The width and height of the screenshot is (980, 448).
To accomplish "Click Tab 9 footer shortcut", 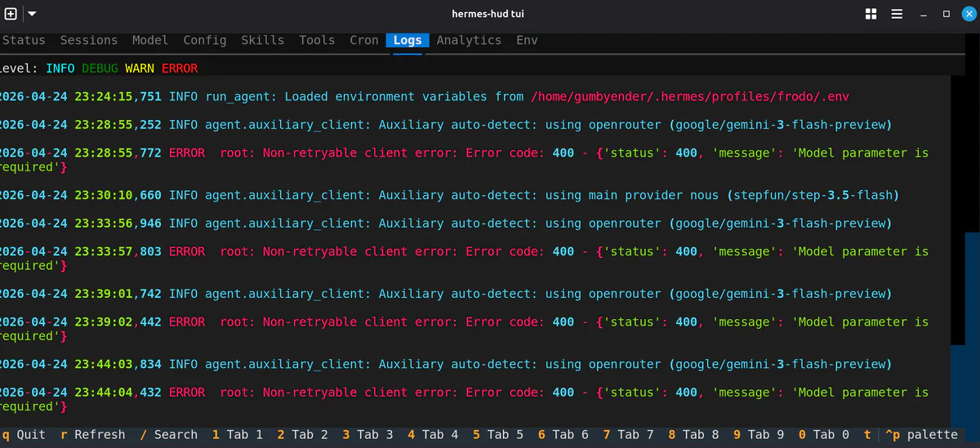I will (x=759, y=435).
